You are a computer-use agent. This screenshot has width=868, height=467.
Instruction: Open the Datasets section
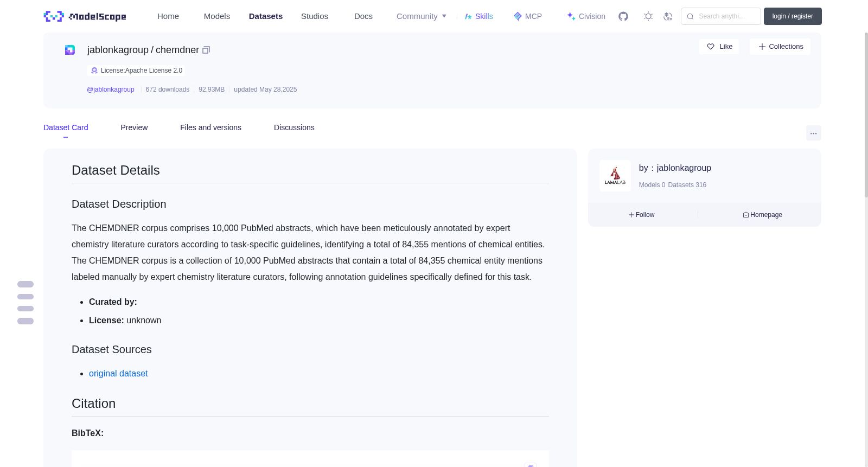266,16
